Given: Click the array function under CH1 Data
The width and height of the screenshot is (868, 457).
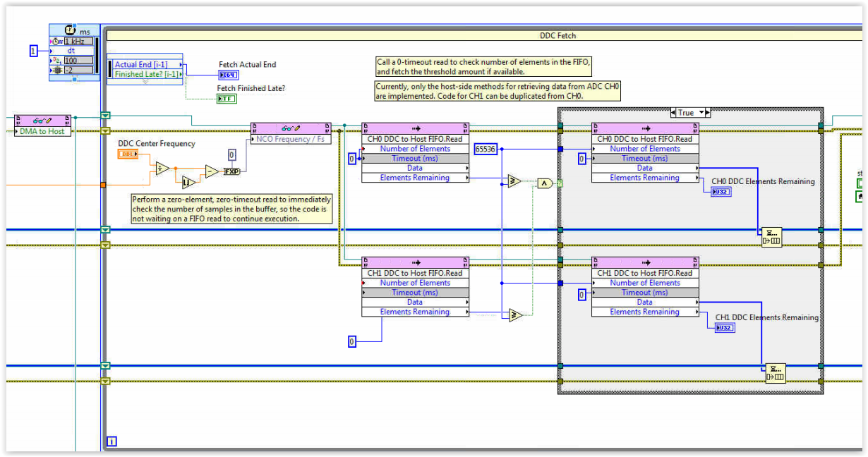Looking at the screenshot, I should tap(776, 373).
